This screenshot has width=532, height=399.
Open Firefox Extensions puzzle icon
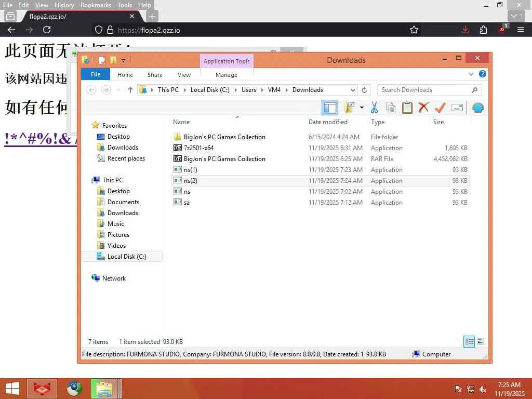pos(484,30)
